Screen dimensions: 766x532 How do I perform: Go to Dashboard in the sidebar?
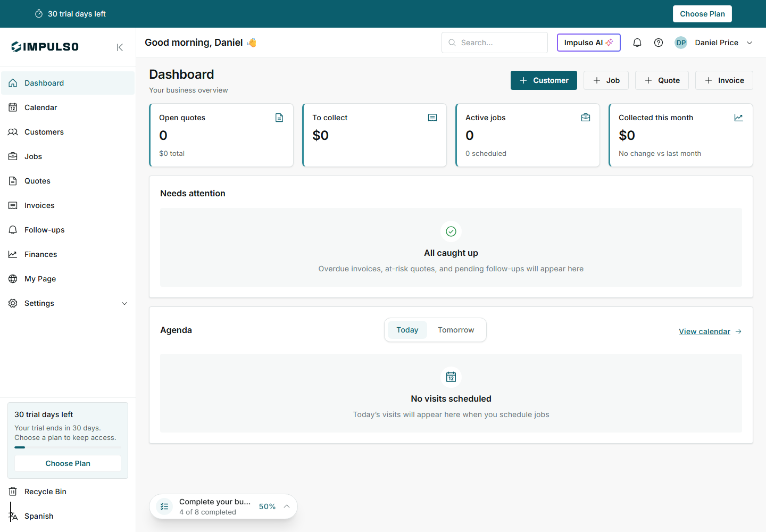pyautogui.click(x=68, y=83)
